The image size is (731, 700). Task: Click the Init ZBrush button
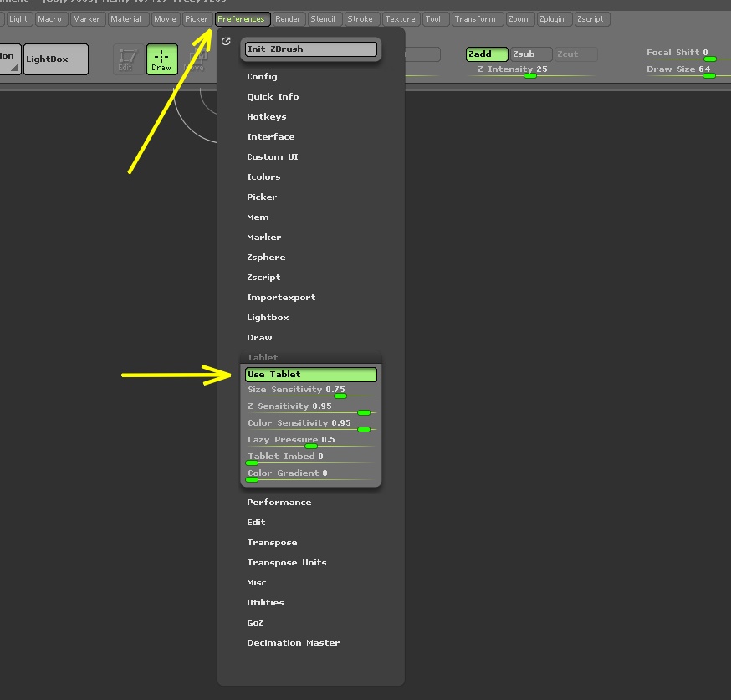click(x=311, y=49)
